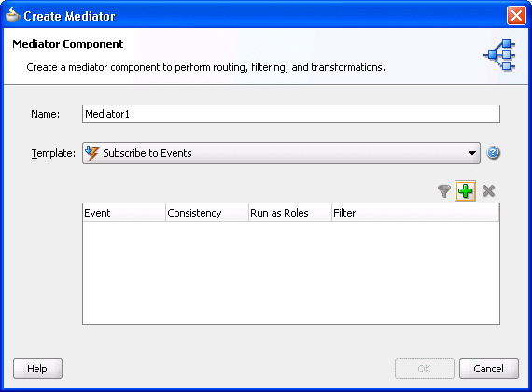This screenshot has height=392, width=532.
Task: Click the green plus add event icon
Action: [465, 191]
